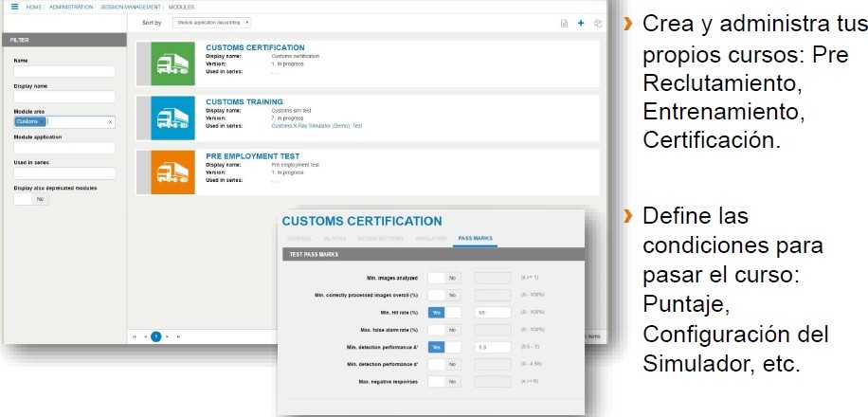Click the TEST PASS MARKS section header

click(433, 254)
